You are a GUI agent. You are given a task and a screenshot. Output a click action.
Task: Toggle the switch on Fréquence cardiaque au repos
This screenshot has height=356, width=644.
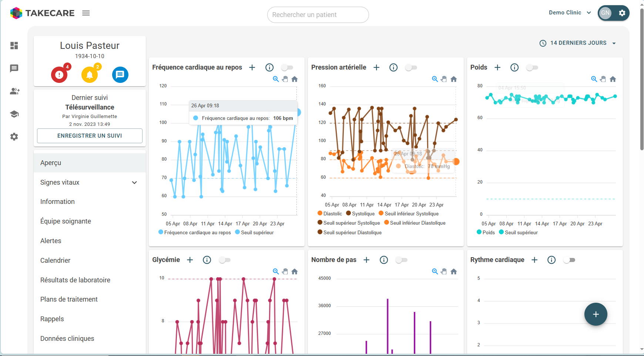(287, 67)
